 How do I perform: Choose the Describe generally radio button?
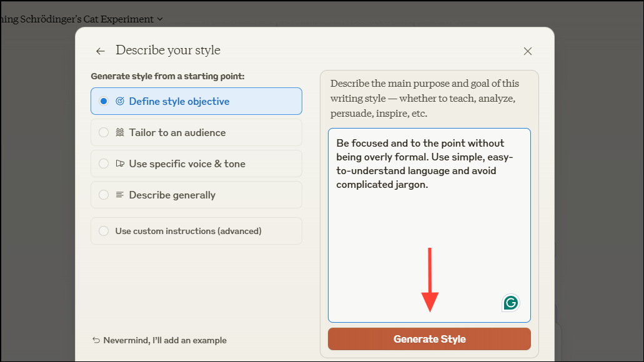tap(104, 195)
